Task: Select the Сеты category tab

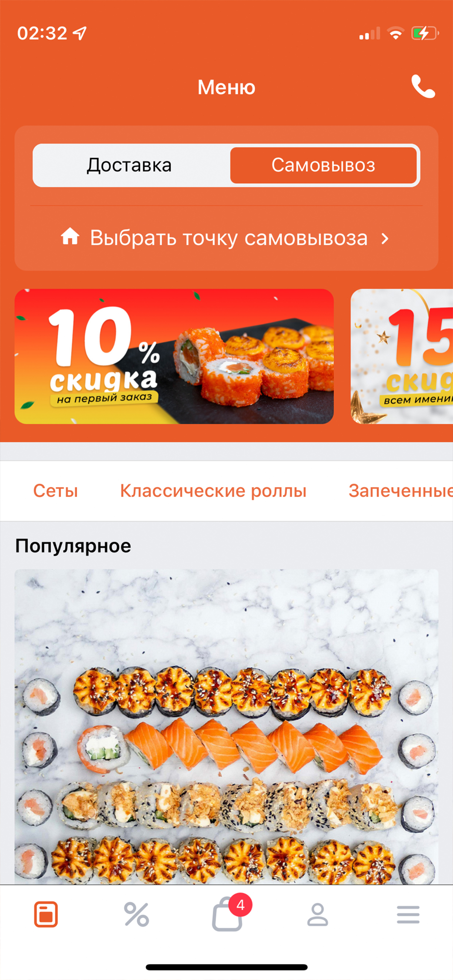Action: coord(55,490)
